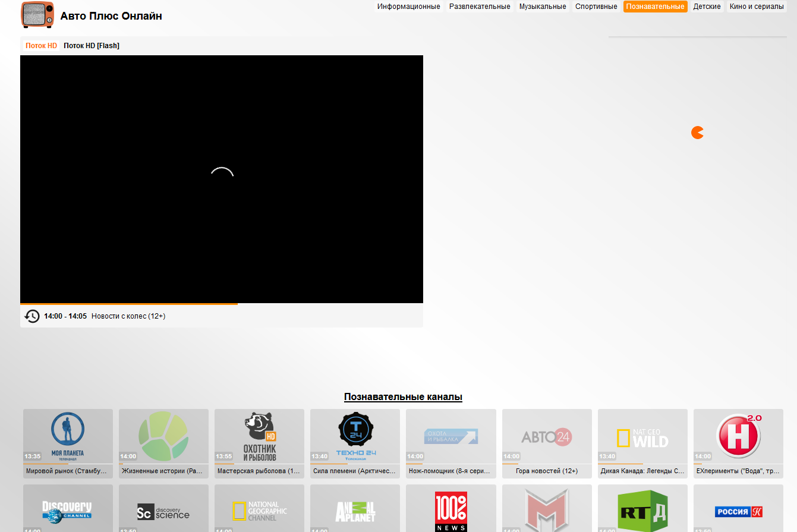Select the Кино и сериалы category
The height and width of the screenshot is (532, 797).
point(756,6)
